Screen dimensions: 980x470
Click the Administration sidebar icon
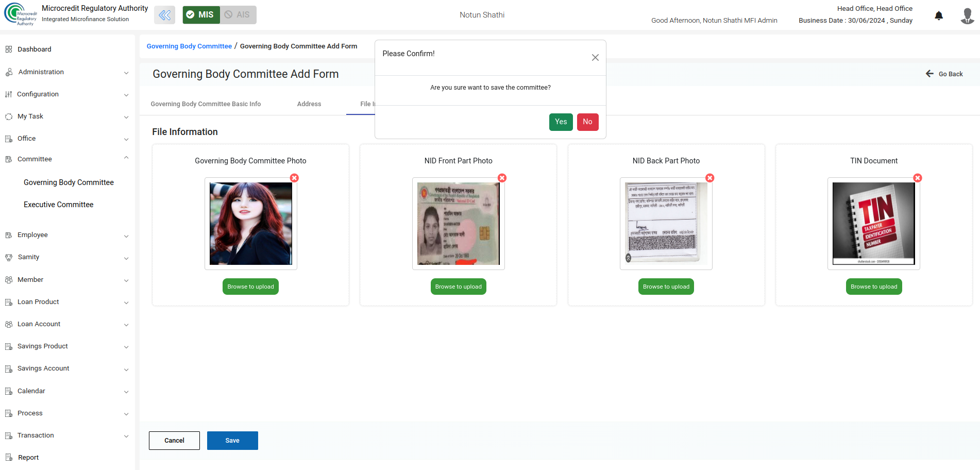point(9,72)
